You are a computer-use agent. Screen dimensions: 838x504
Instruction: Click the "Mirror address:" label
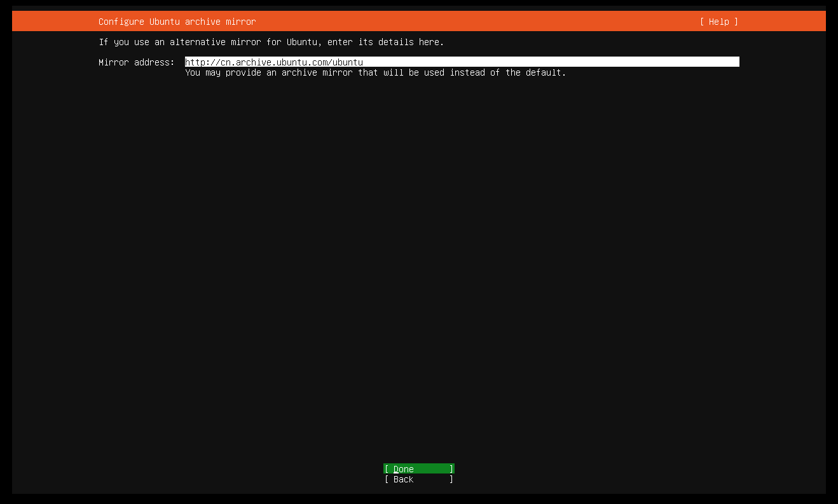tap(137, 62)
